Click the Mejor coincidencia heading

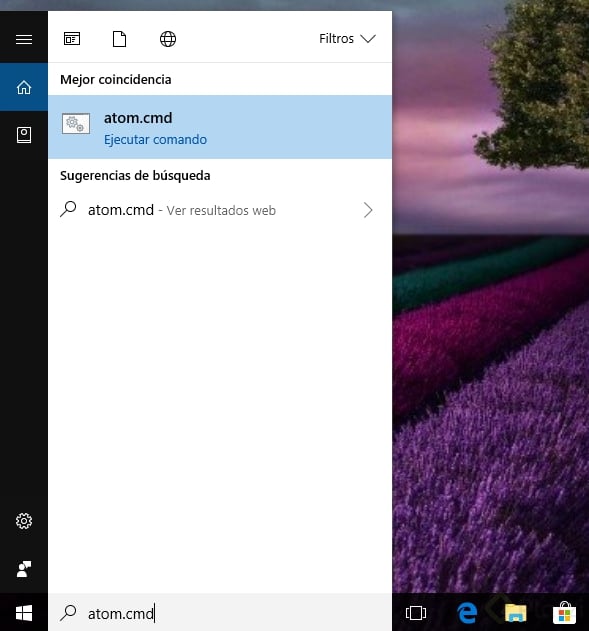pyautogui.click(x=116, y=80)
